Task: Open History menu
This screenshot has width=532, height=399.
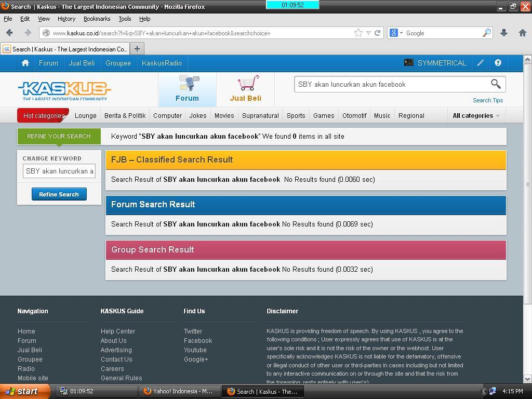Action: pyautogui.click(x=66, y=19)
